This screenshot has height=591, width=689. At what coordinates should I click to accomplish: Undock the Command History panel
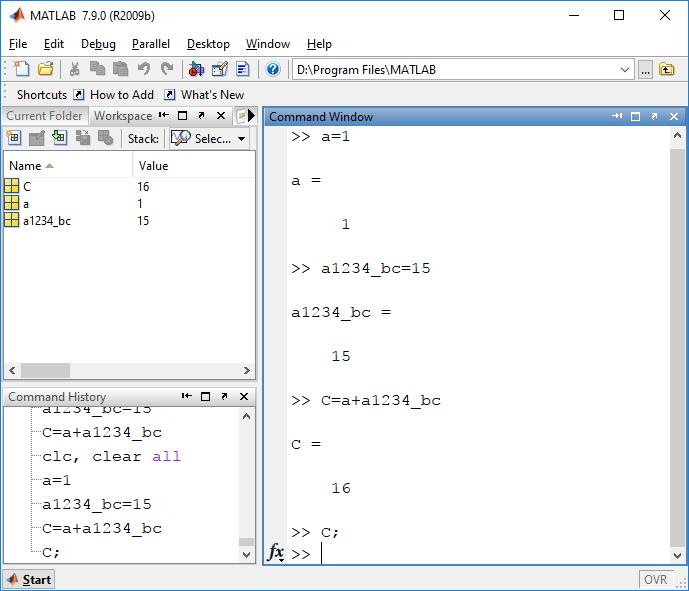pos(225,396)
